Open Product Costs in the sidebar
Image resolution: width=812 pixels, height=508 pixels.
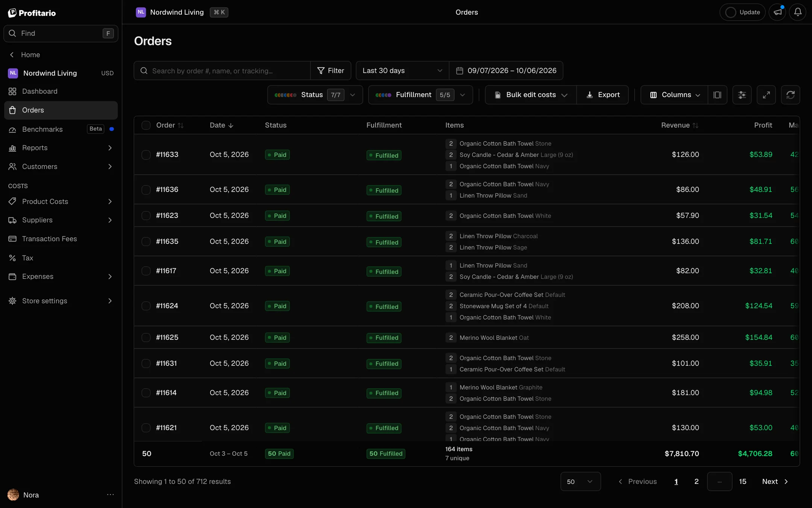[x=61, y=202]
